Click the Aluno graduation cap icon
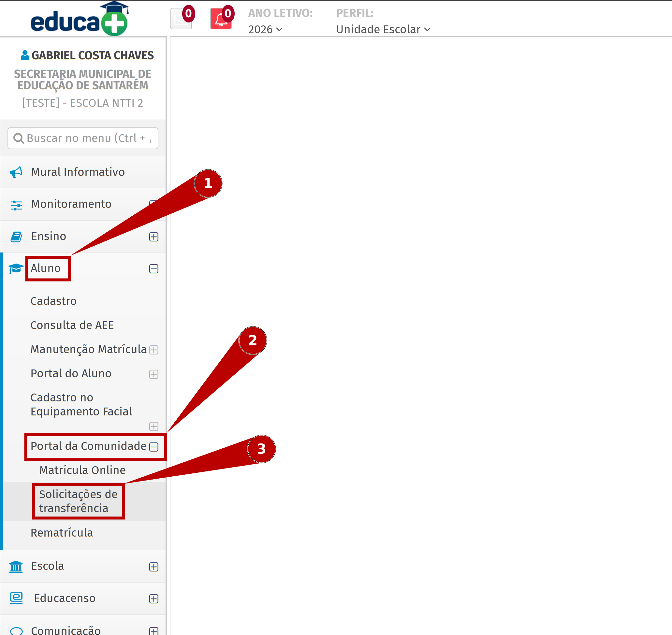Screen dimensions: 672x635 coord(16,269)
